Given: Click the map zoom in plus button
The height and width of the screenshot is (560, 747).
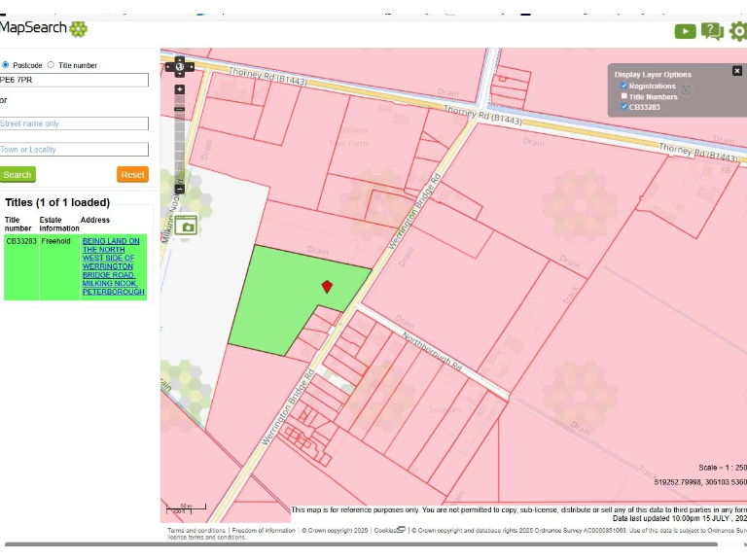Looking at the screenshot, I should pyautogui.click(x=179, y=89).
